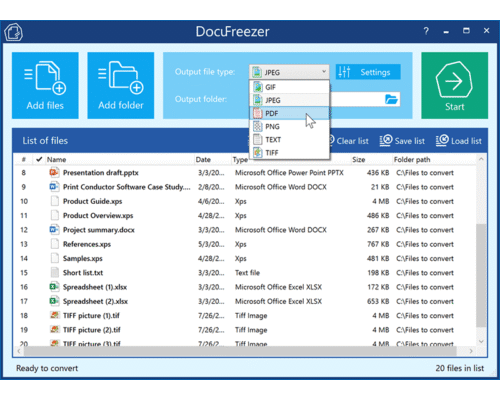Click file icon of Product Overview.xps
Viewport: 500px width, 400px height.
54,215
